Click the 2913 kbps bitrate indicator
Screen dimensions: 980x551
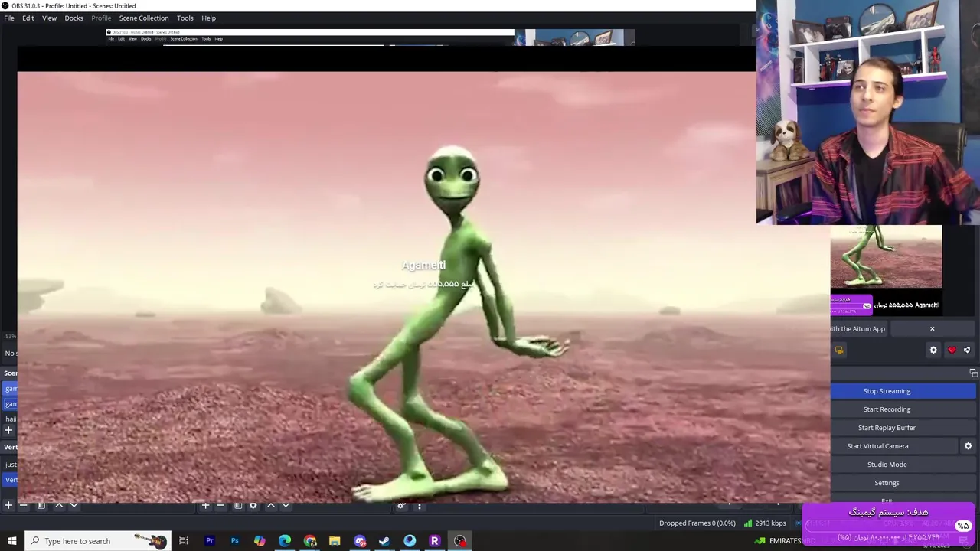[x=766, y=523]
